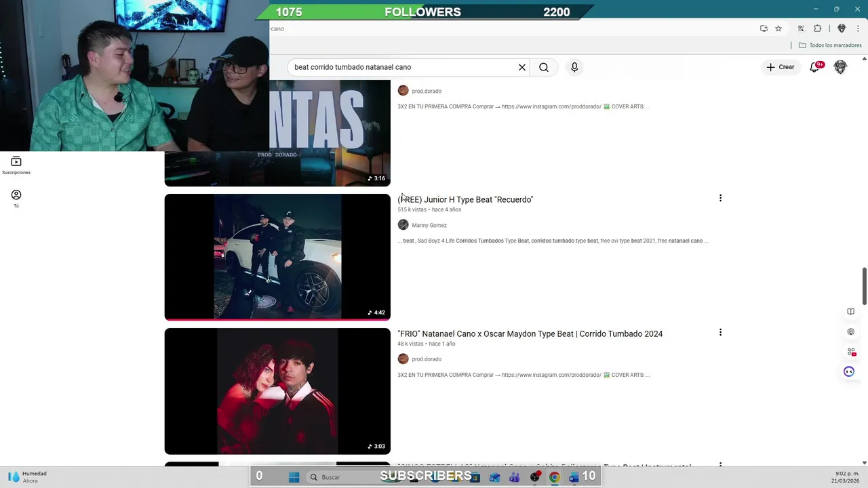Image resolution: width=868 pixels, height=488 pixels.
Task: Open the Chrome extensions puzzle icon
Action: (817, 28)
